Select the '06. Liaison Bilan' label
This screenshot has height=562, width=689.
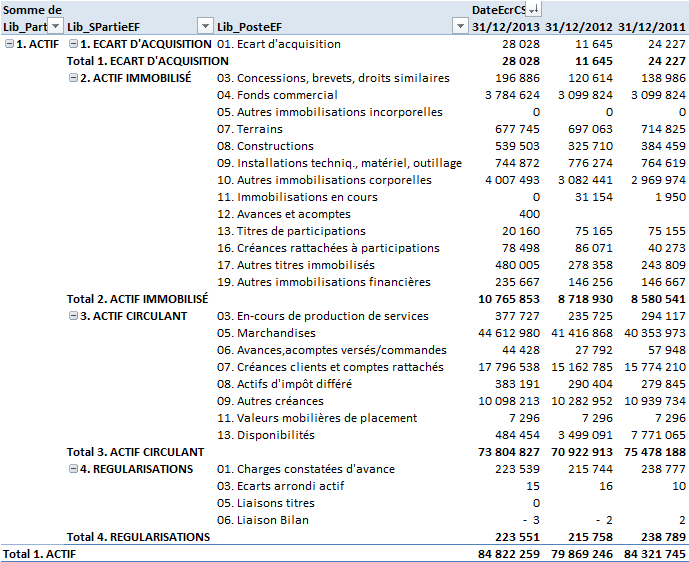[263, 520]
